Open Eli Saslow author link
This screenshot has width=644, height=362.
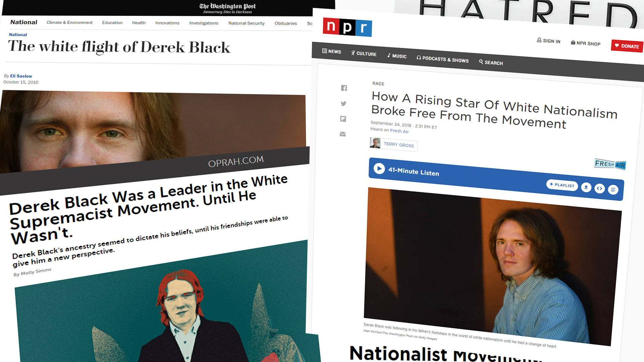point(21,76)
